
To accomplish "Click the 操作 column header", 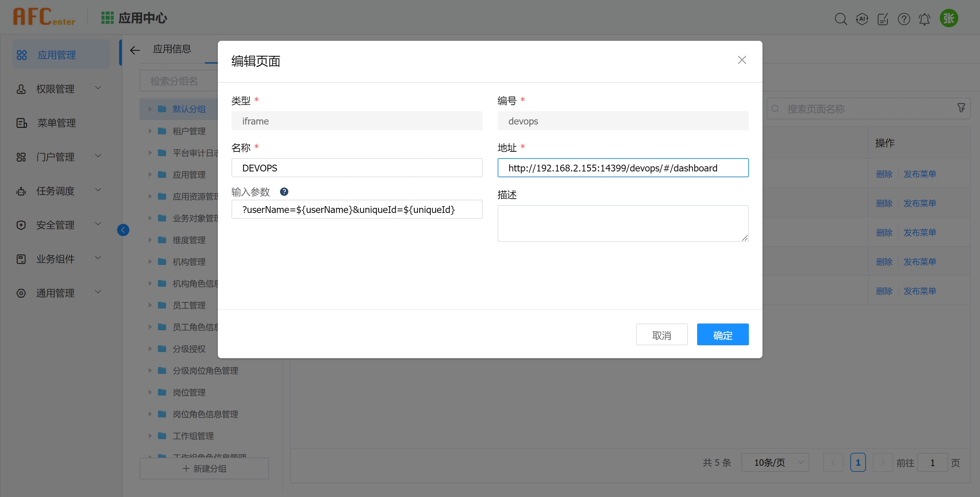I will (884, 143).
